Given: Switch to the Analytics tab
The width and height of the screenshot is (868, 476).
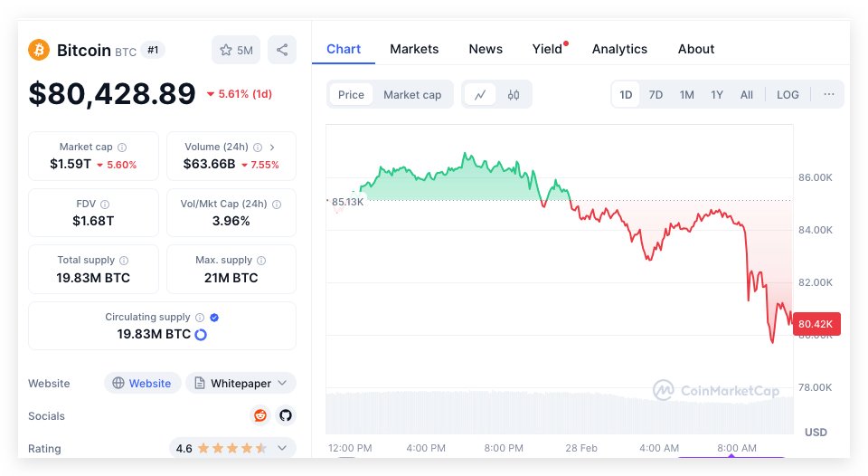Looking at the screenshot, I should pyautogui.click(x=619, y=49).
